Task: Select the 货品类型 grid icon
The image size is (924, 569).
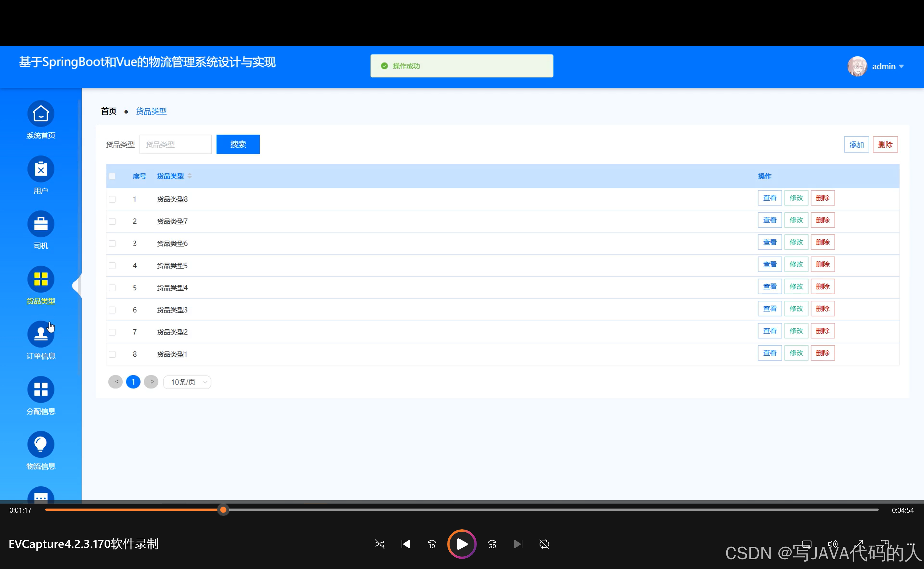Action: point(41,279)
